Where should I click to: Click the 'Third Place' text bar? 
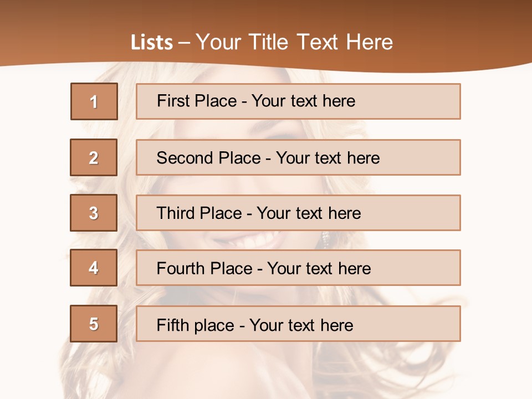pos(298,213)
